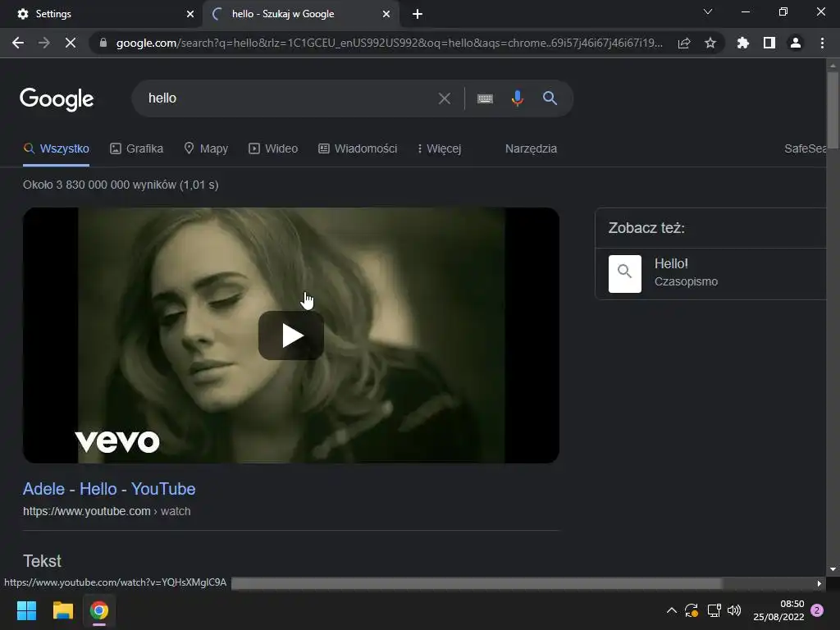Open Narzędzia search tools
840x630 pixels.
point(531,148)
